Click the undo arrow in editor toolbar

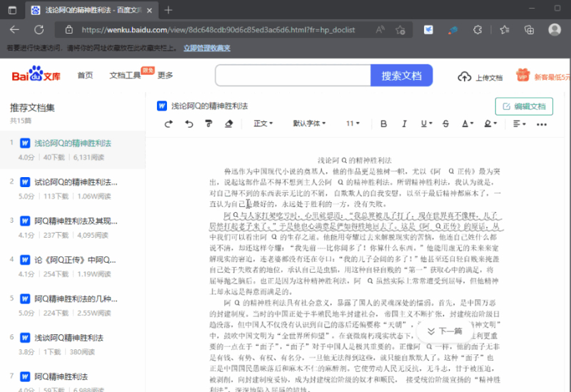point(188,124)
